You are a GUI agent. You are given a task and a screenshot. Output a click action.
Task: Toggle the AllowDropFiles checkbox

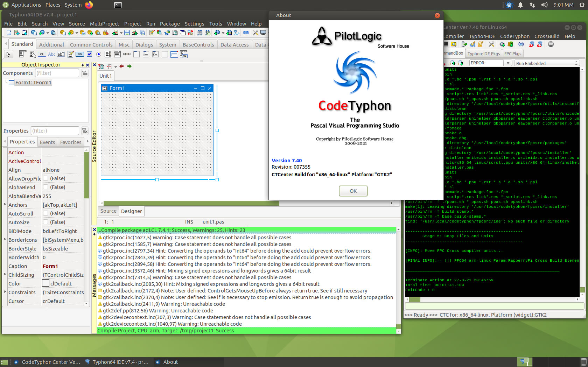(45, 178)
